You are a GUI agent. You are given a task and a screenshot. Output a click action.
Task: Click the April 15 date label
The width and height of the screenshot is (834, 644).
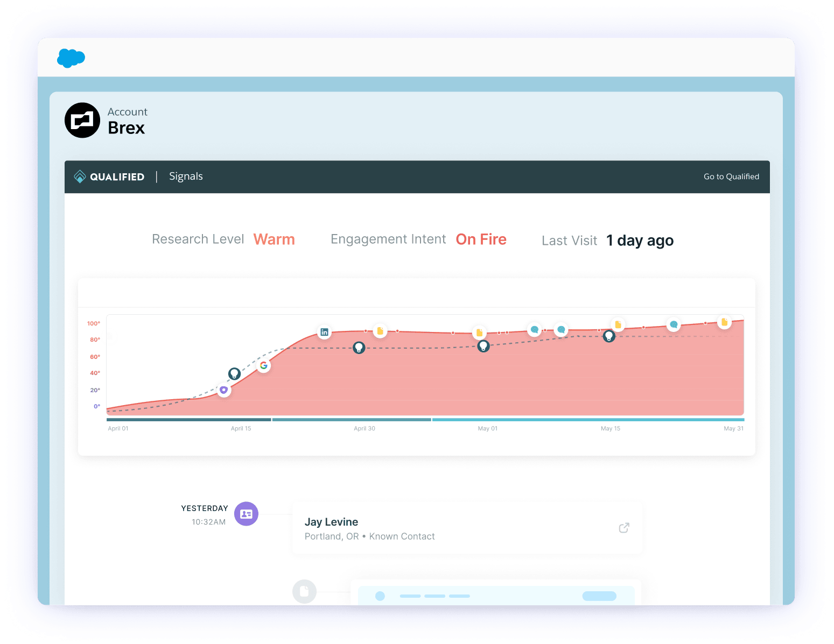click(241, 428)
